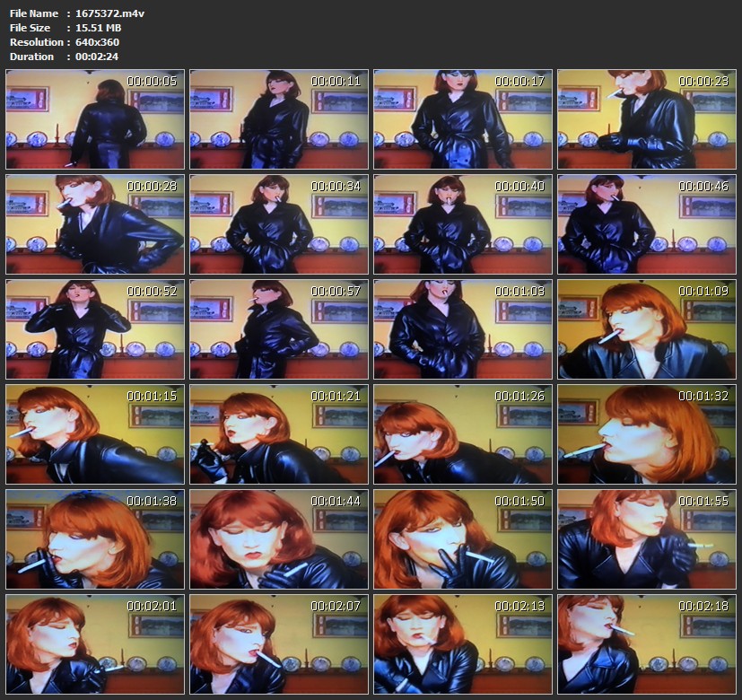Open the frame at 00:00:46

click(x=646, y=224)
